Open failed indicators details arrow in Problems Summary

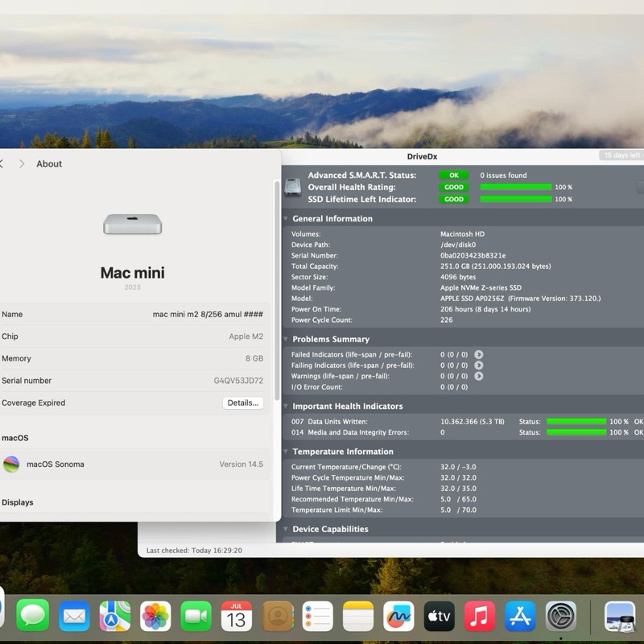480,354
